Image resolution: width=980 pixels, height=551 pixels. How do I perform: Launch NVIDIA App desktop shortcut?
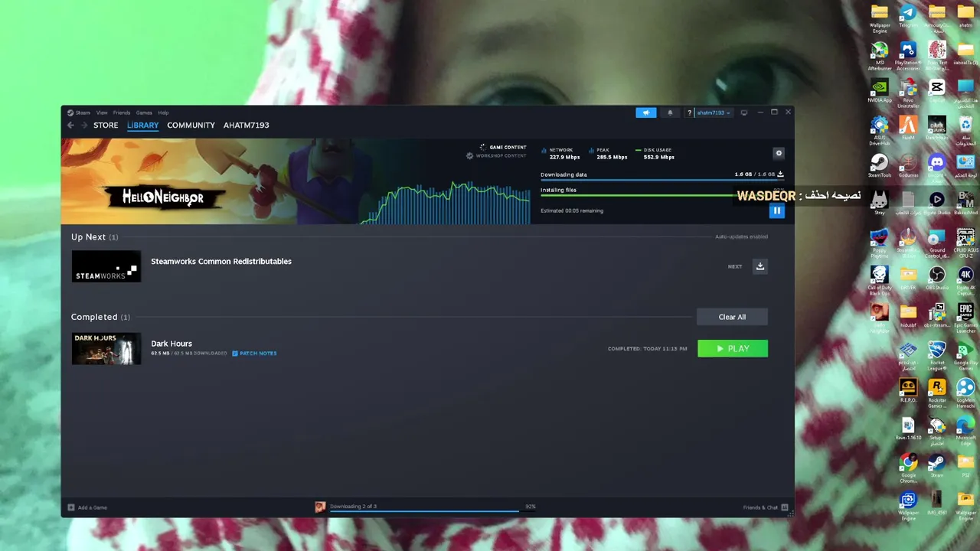(x=880, y=91)
